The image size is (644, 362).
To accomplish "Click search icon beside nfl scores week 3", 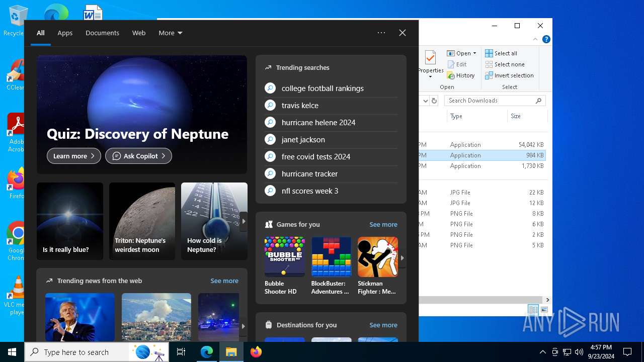I will point(270,191).
